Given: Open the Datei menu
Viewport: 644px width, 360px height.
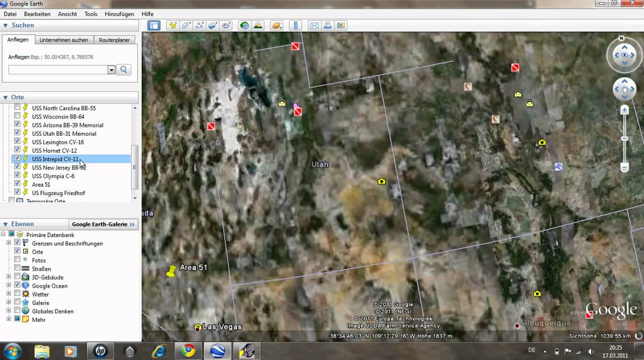Looking at the screenshot, I should tap(10, 14).
